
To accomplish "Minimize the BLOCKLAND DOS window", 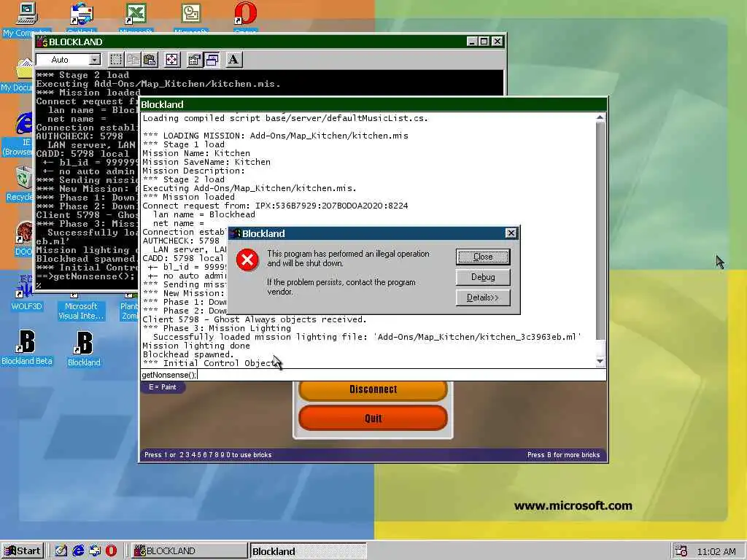I will (x=472, y=42).
